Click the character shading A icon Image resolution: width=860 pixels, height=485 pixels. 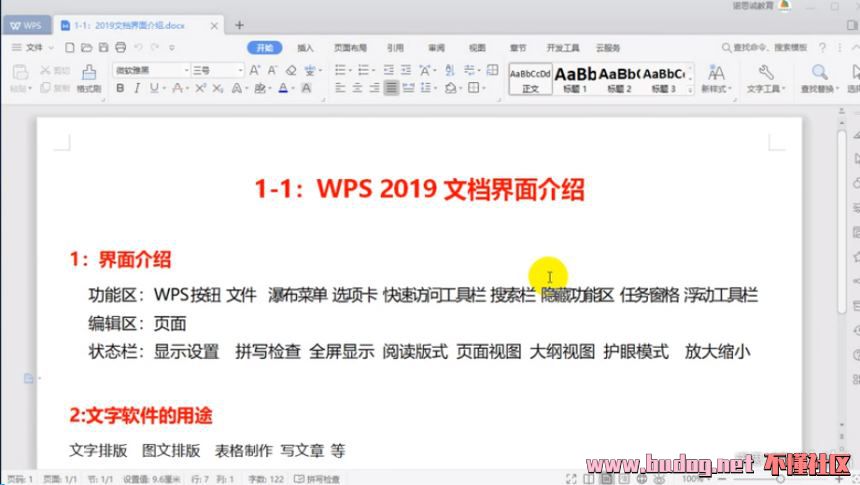click(x=307, y=88)
